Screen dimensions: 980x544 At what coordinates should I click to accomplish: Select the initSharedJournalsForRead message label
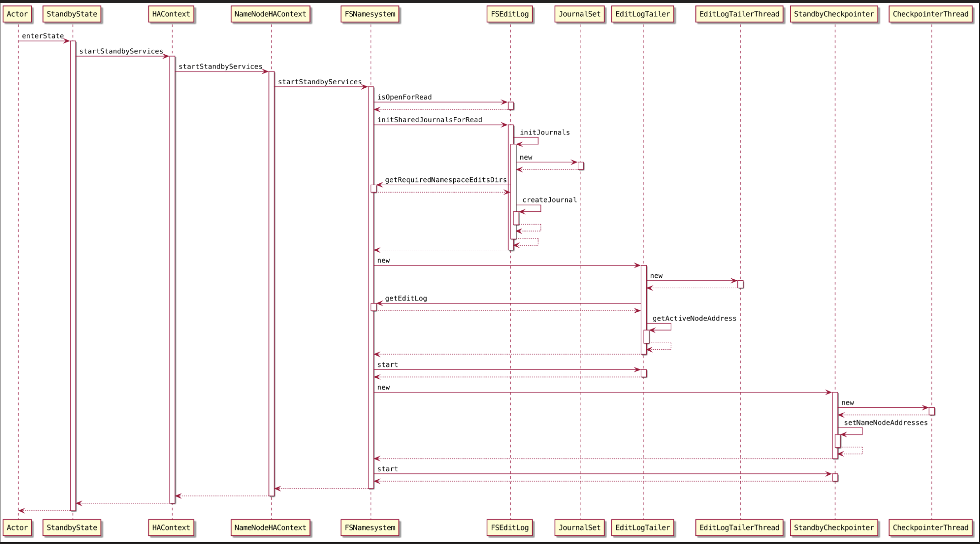[430, 120]
